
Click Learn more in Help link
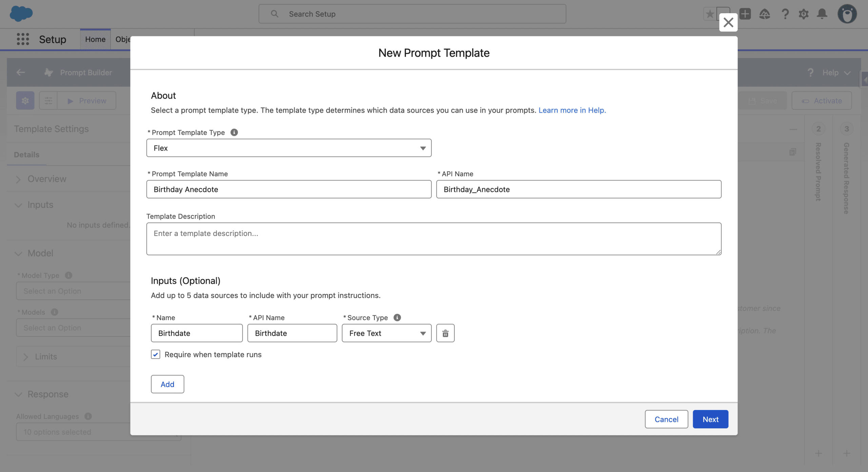tap(572, 110)
